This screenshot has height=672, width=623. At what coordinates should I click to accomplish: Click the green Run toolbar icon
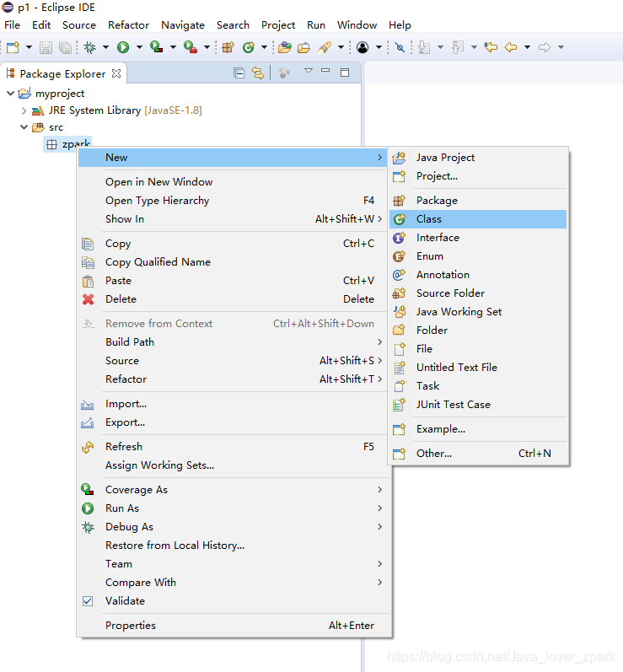coord(123,47)
